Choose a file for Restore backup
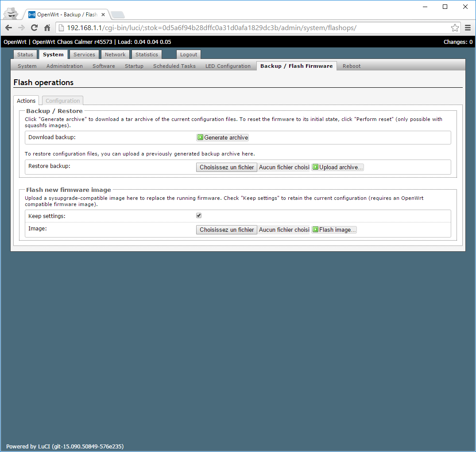Viewport: 476px width, 452px height. point(227,168)
